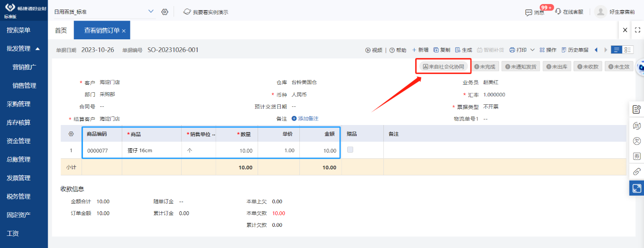Open 营销推广 in the sidebar
644x248 pixels.
(24, 67)
